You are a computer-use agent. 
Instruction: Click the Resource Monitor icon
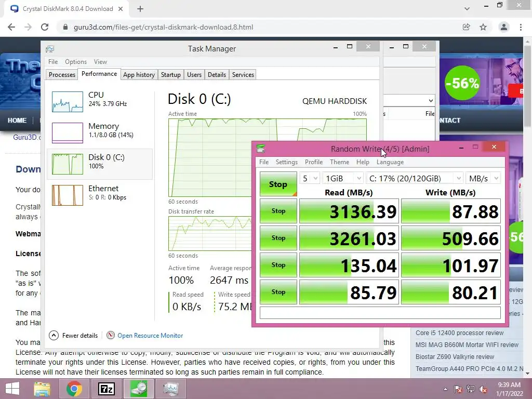[111, 335]
